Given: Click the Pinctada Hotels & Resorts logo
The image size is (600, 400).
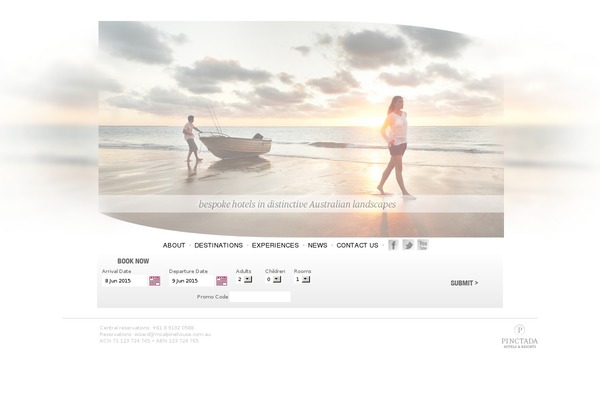Looking at the screenshot, I should [519, 336].
